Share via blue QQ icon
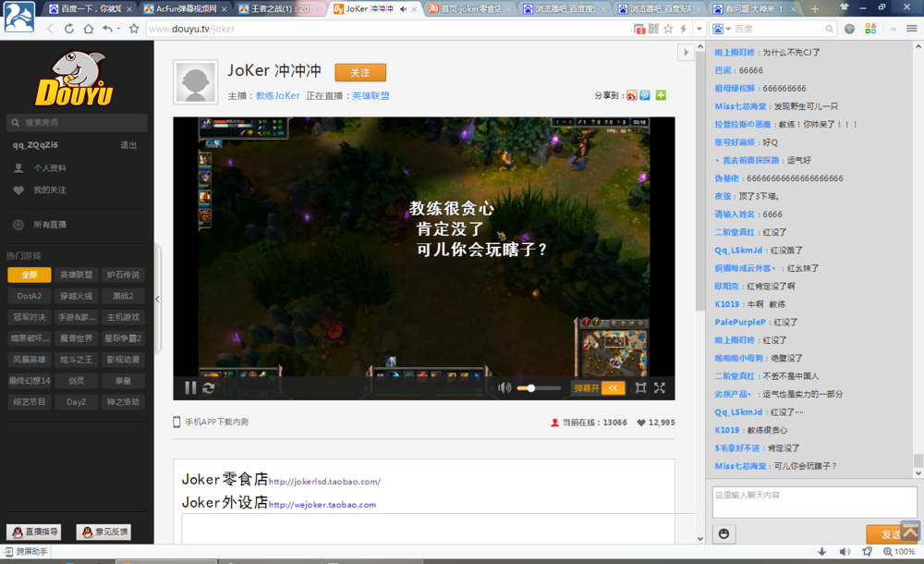This screenshot has width=924, height=564. pyautogui.click(x=645, y=95)
